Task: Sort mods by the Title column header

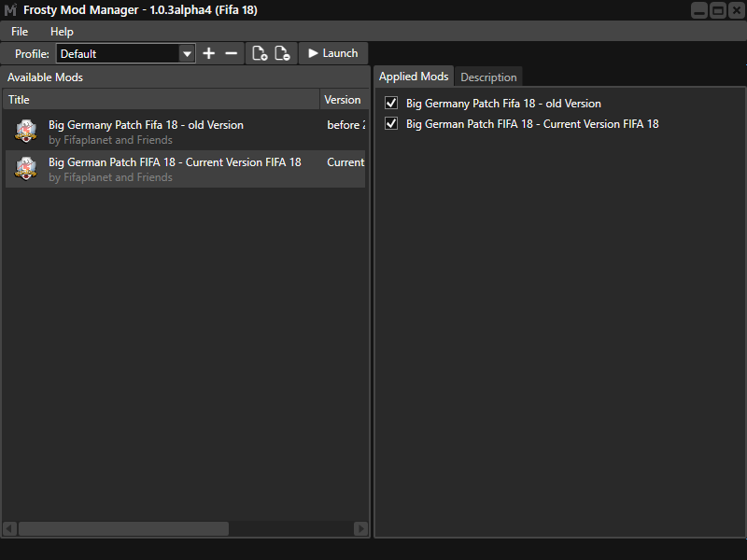Action: pyautogui.click(x=161, y=100)
